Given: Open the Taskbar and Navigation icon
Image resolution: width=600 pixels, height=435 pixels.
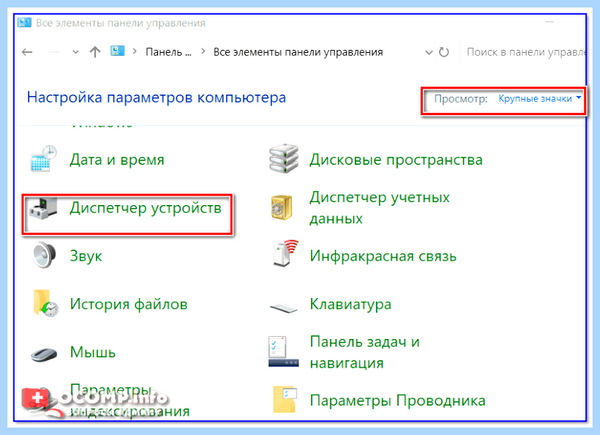Looking at the screenshot, I should [x=284, y=352].
